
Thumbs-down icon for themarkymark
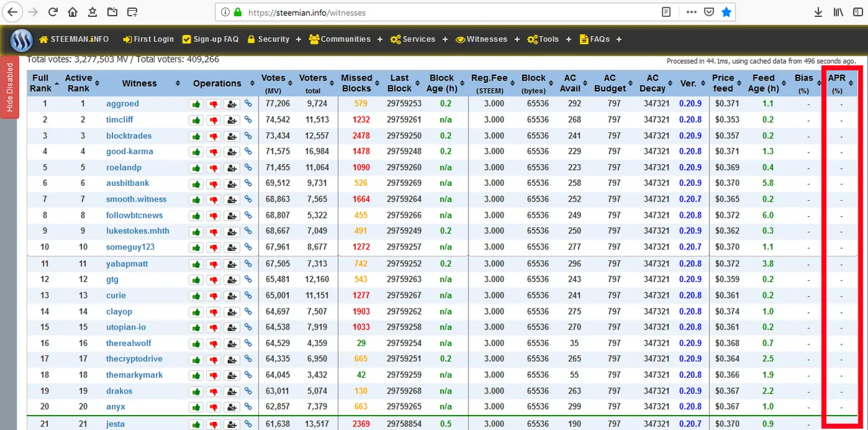click(x=214, y=375)
